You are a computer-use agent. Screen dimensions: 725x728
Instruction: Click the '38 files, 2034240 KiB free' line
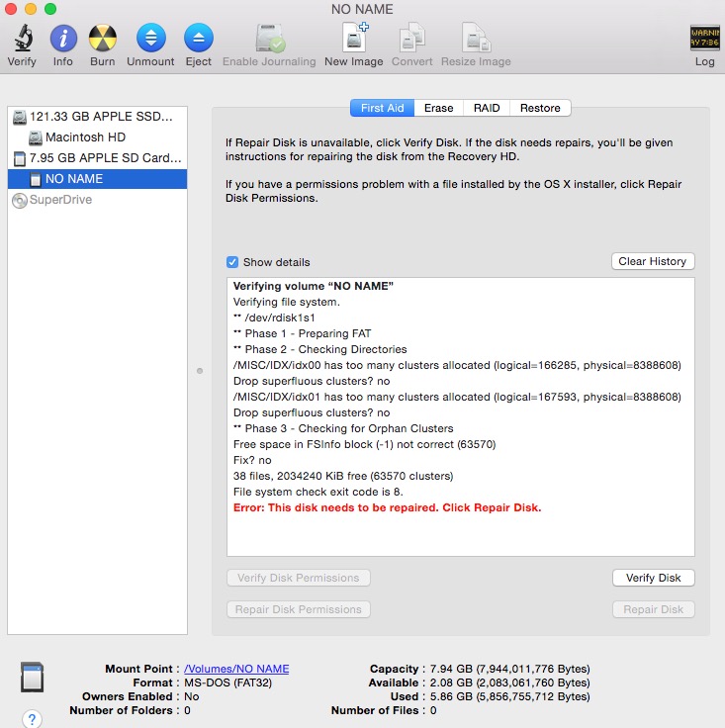coord(343,477)
